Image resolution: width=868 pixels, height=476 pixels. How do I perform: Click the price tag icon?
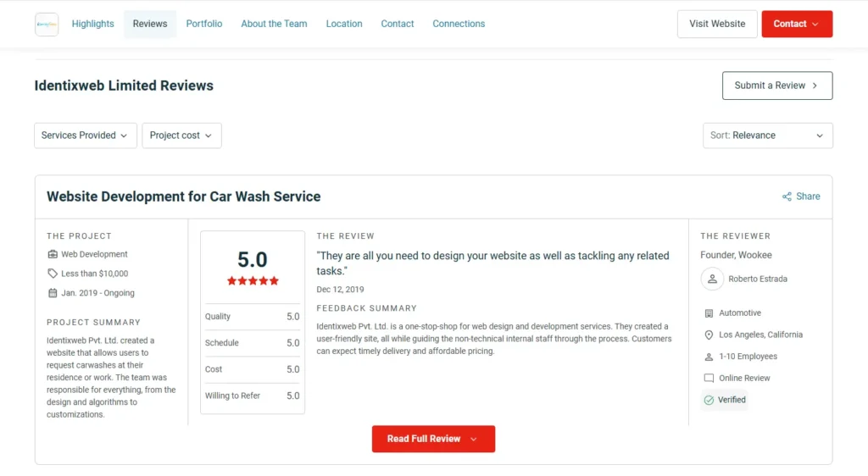tap(53, 274)
